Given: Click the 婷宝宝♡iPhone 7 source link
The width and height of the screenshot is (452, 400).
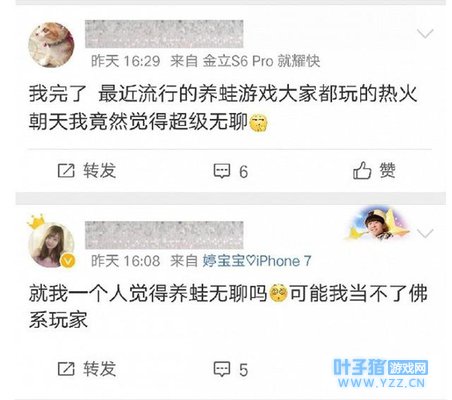Looking at the screenshot, I should (257, 261).
